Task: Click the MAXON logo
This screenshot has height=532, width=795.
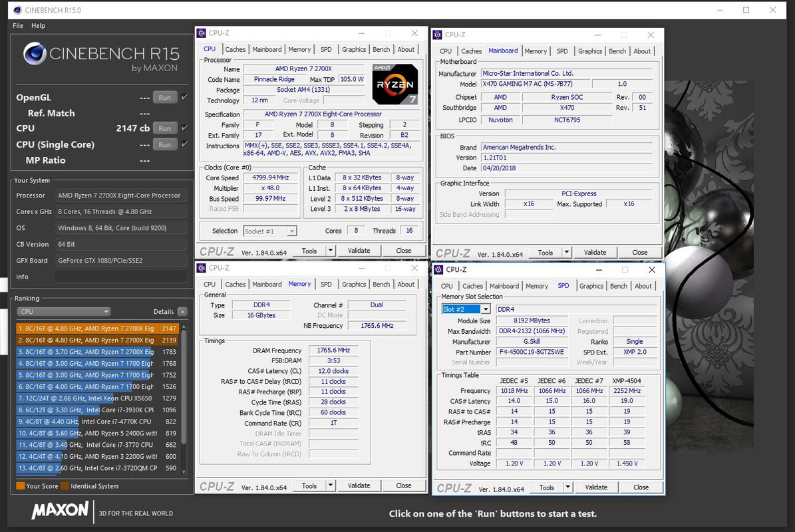Action: pyautogui.click(x=60, y=509)
